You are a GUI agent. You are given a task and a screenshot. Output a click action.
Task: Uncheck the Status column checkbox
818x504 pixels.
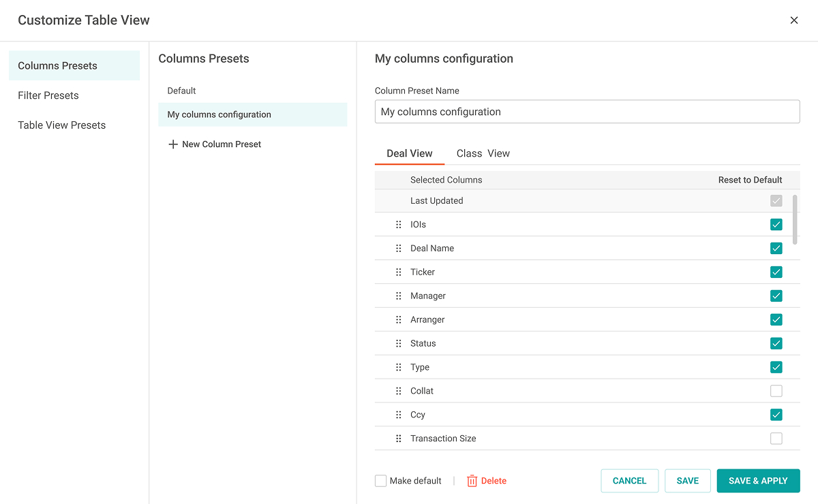click(x=776, y=344)
